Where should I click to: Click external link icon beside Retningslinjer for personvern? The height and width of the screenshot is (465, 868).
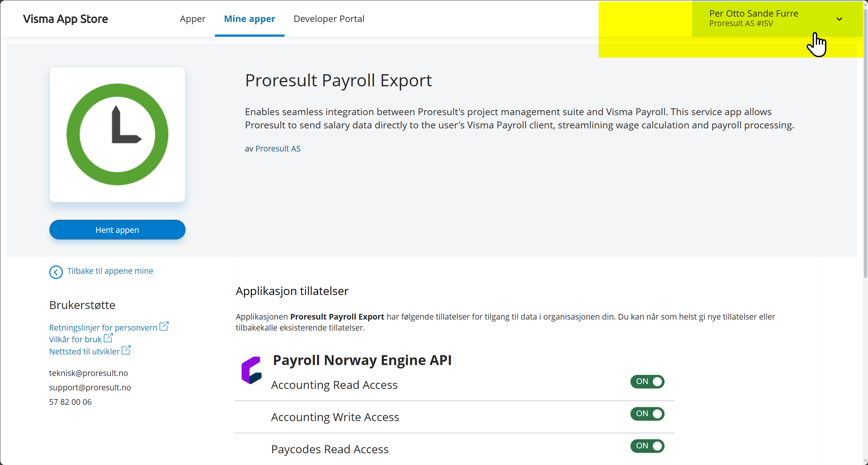[164, 326]
